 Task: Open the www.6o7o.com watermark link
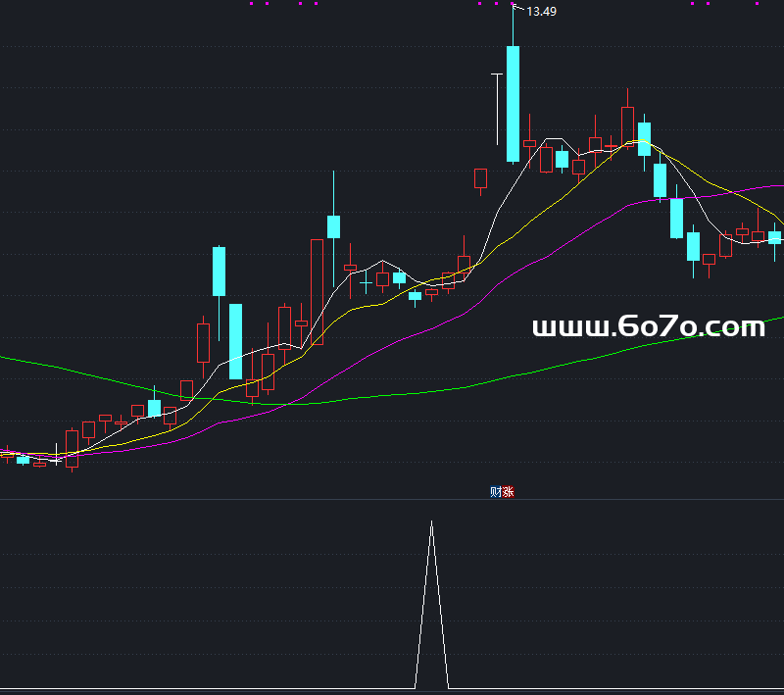[648, 327]
